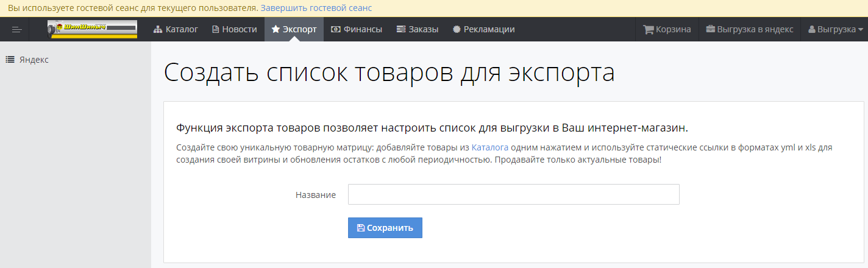Click the floppy disk icon on Сохранить
This screenshot has width=868, height=268.
[x=360, y=228]
